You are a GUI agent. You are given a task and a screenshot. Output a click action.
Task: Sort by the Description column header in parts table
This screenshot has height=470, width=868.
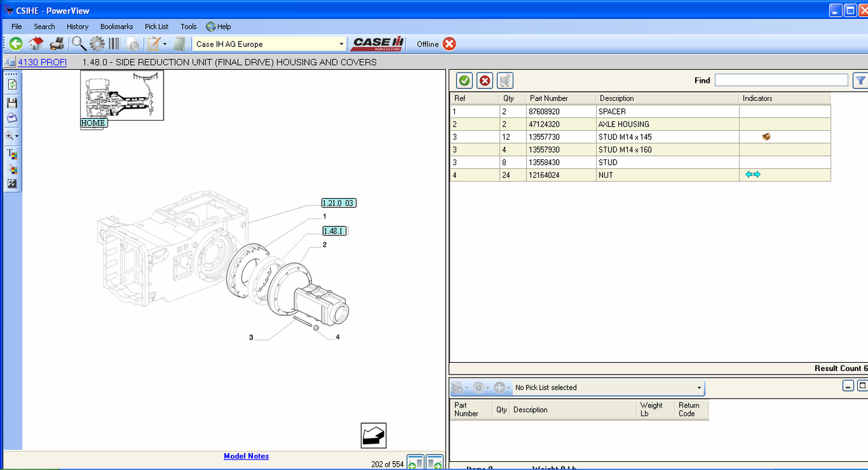667,98
